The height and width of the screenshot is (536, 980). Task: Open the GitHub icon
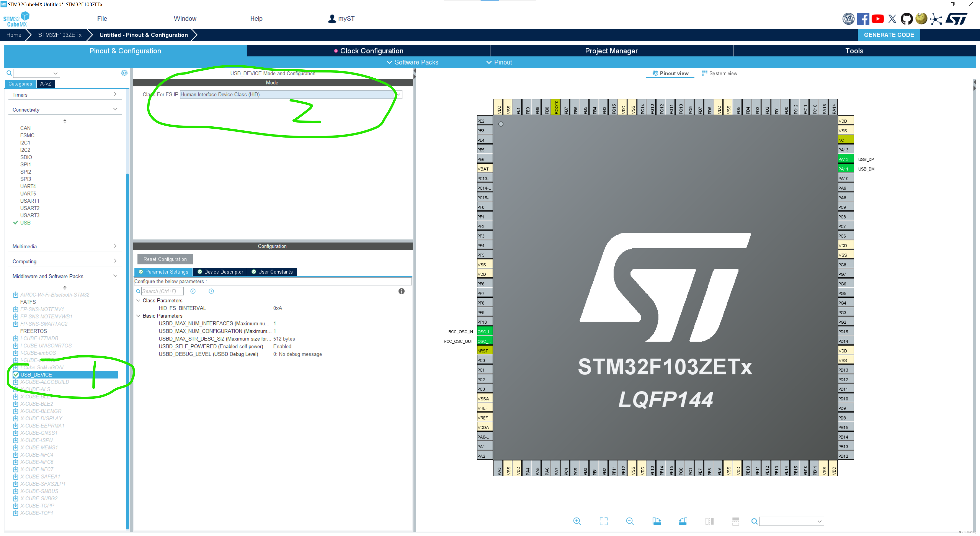(x=906, y=19)
